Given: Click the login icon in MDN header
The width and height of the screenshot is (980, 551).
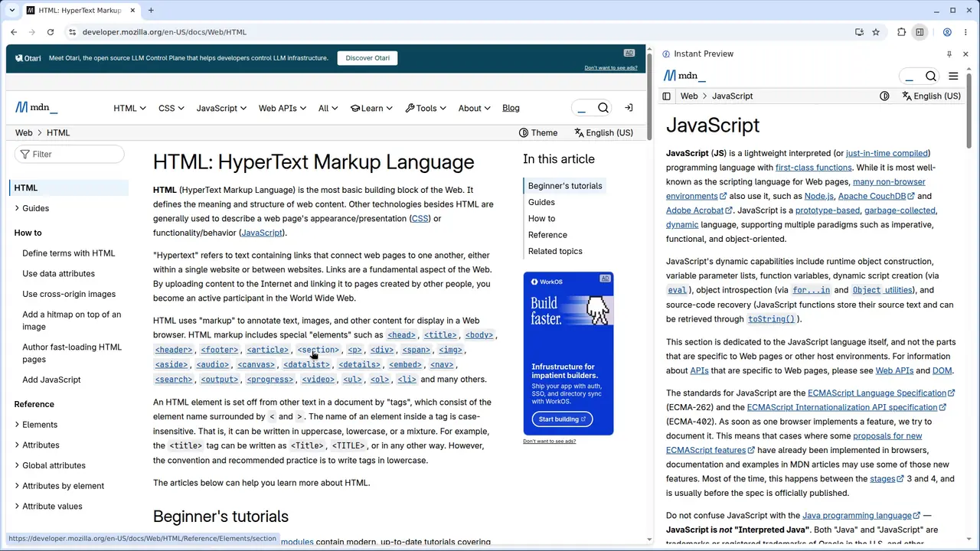Looking at the screenshot, I should click(x=629, y=108).
